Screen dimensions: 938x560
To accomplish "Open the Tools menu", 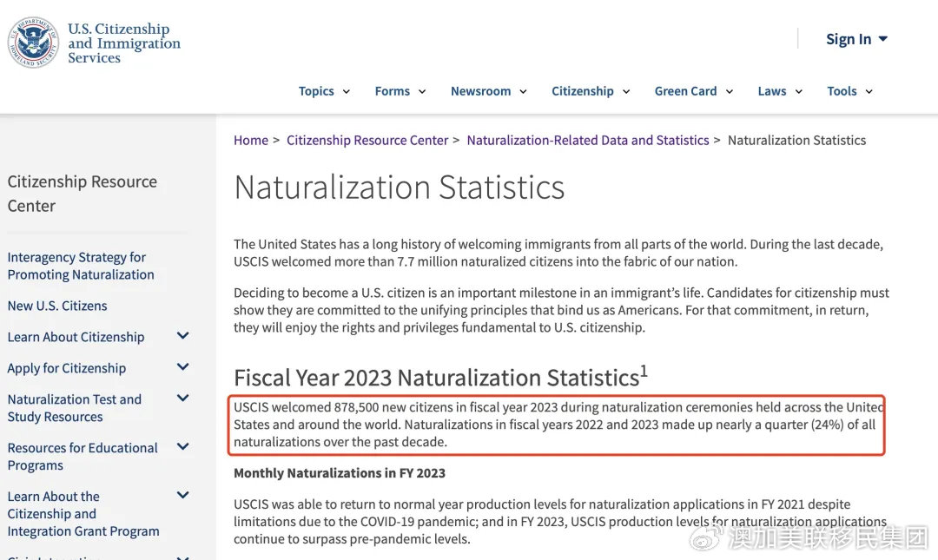I will point(850,91).
